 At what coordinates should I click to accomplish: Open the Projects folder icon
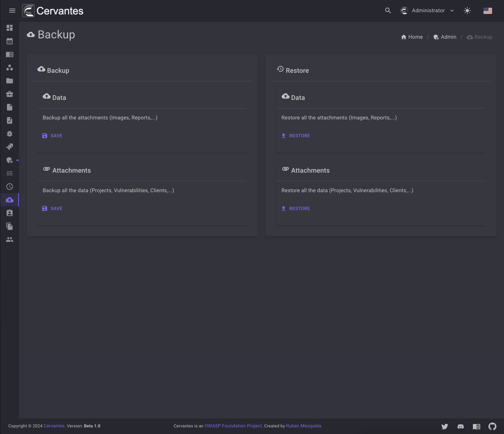click(10, 81)
